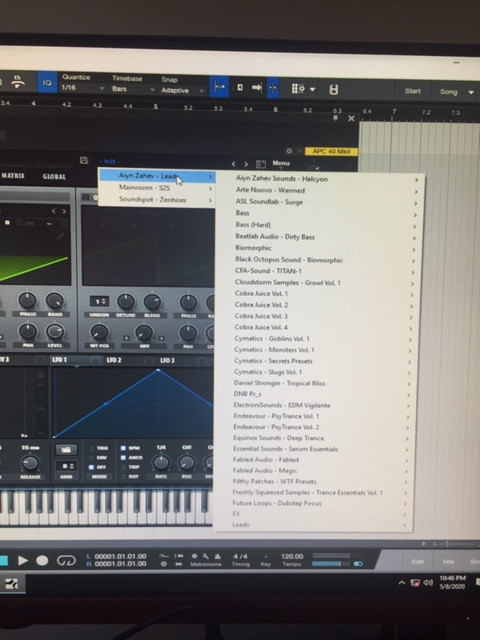Enable the TRIP checkbox in LFO section

[x=123, y=467]
